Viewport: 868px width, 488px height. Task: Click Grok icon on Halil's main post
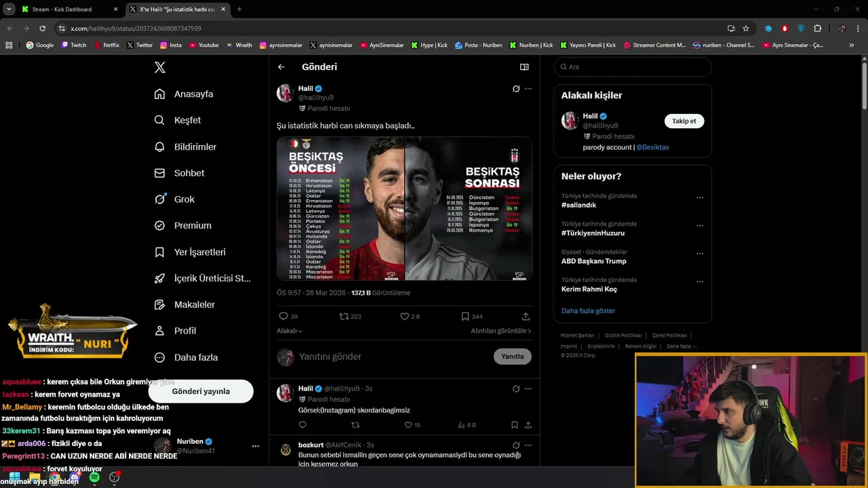516,89
